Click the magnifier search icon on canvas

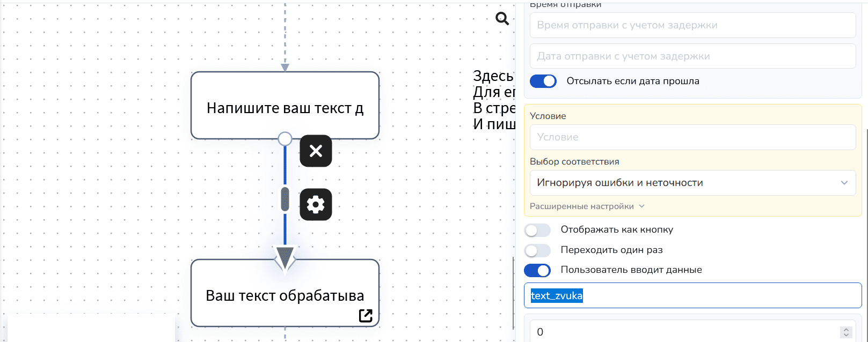coord(502,19)
